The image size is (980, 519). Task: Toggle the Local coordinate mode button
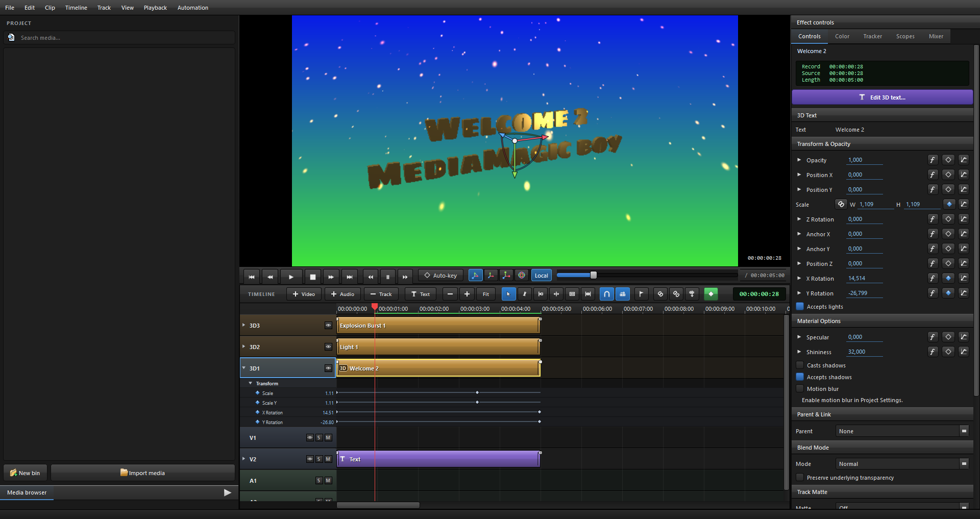(542, 276)
